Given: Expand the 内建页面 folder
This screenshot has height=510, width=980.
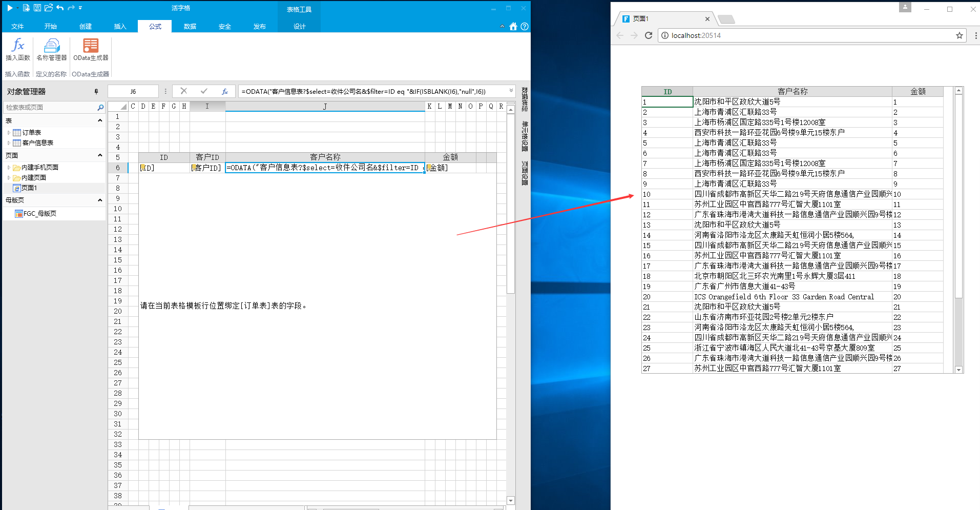Looking at the screenshot, I should click(9, 178).
